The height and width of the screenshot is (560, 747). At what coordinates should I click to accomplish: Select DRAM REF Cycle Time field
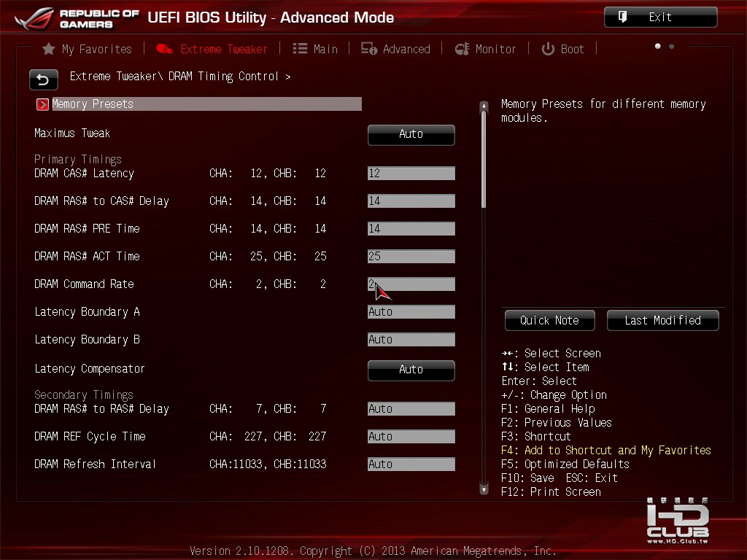pyautogui.click(x=411, y=437)
